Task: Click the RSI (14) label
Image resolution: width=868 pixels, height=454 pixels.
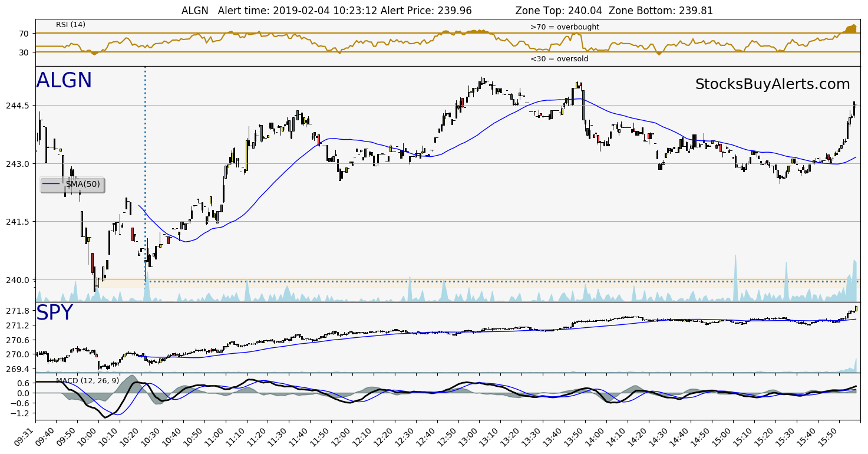Action: point(71,25)
